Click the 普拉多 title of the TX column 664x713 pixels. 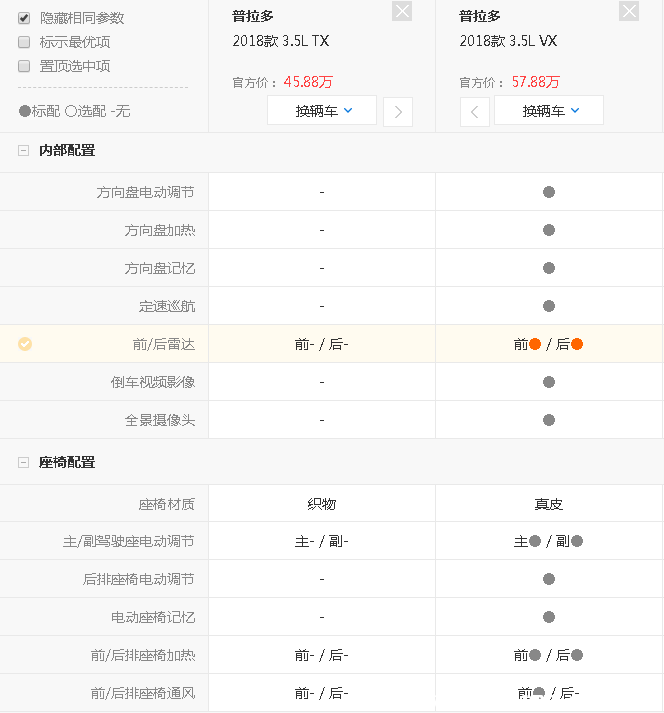point(254,17)
